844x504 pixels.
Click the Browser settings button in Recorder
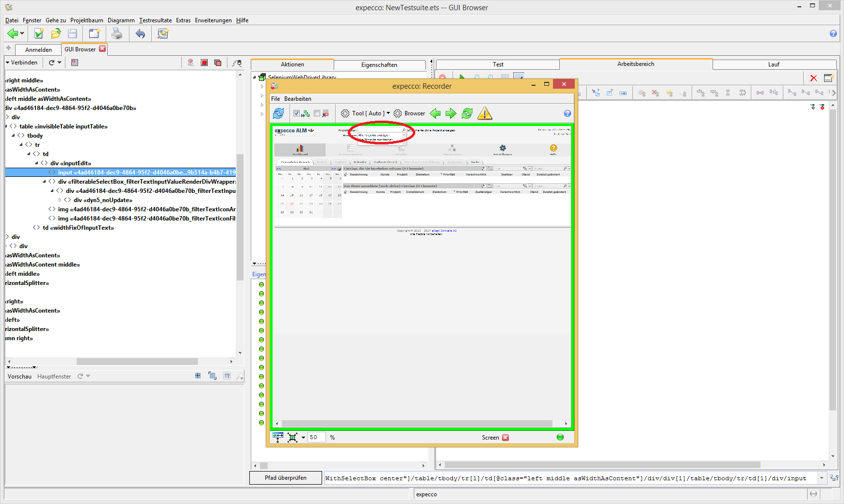[409, 113]
